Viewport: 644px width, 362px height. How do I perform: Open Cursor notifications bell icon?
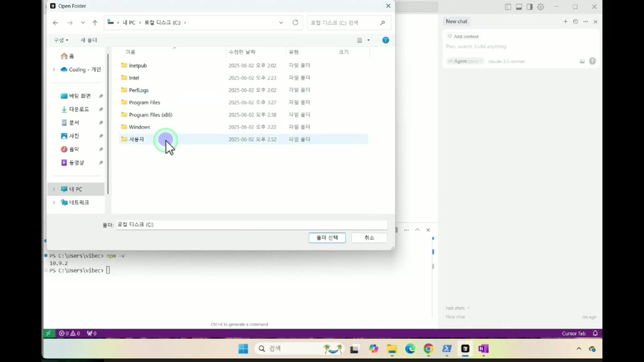[595, 334]
